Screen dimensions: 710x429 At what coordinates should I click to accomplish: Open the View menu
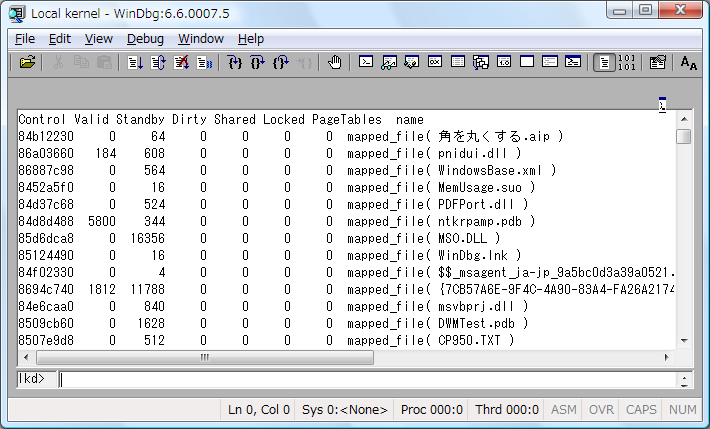(x=99, y=39)
